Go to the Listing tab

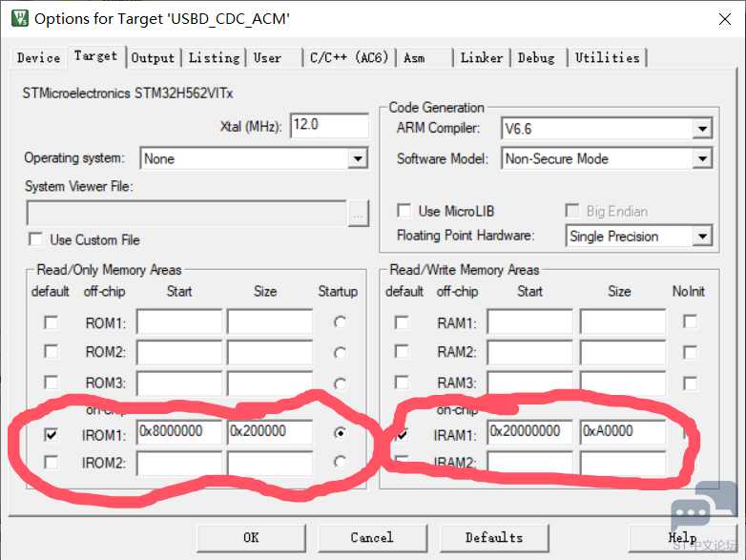pos(214,58)
